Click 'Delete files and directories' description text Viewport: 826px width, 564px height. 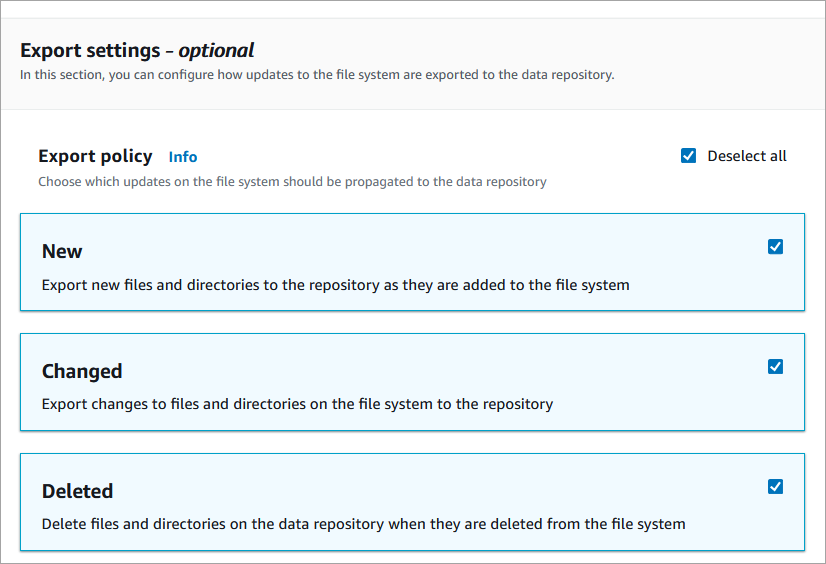coord(363,524)
